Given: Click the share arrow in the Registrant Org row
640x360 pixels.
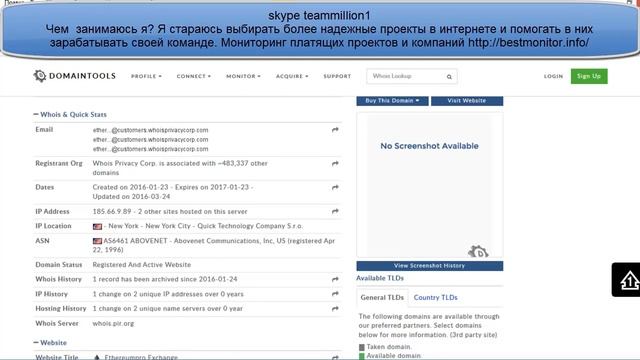Looking at the screenshot, I should point(335,164).
